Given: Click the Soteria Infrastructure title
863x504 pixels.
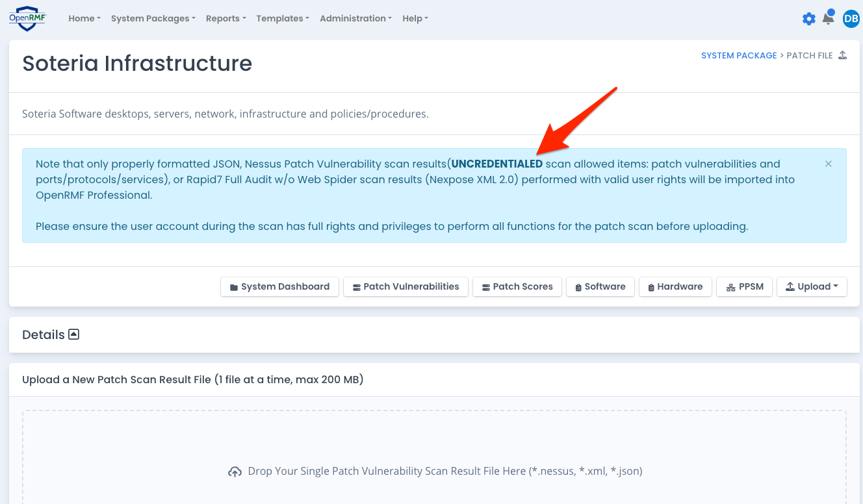Looking at the screenshot, I should click(x=137, y=64).
